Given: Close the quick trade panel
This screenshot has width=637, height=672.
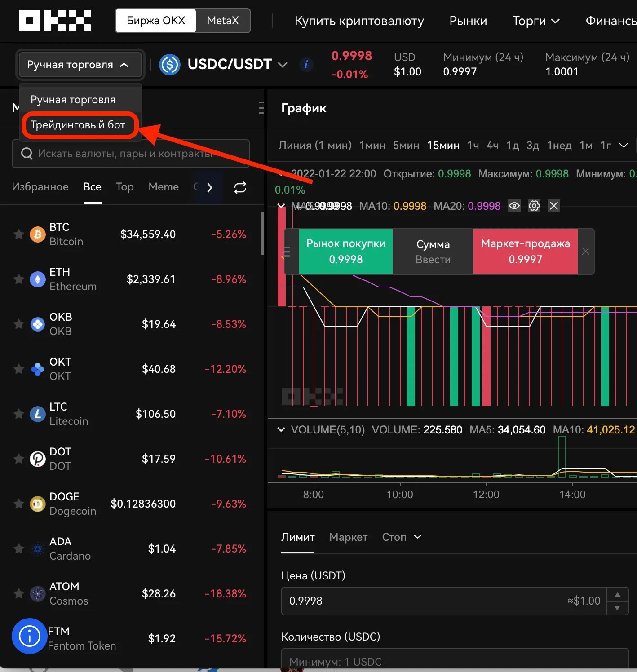Looking at the screenshot, I should click(x=585, y=251).
